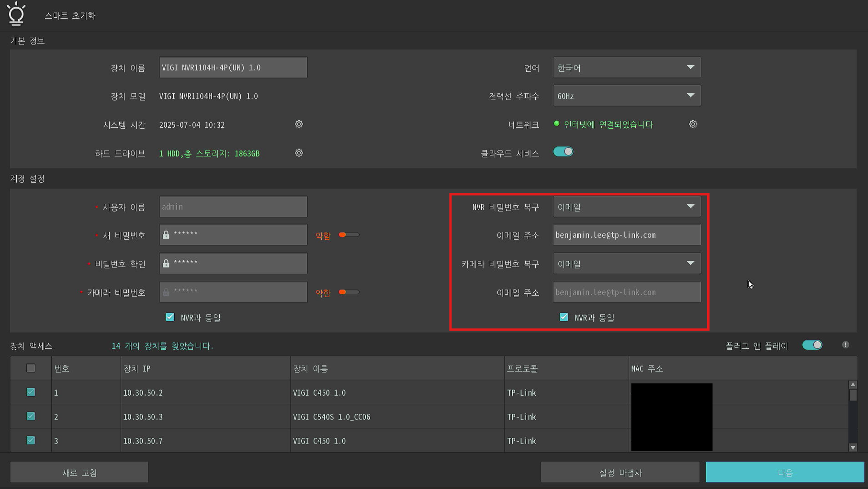Viewport: 868px width, 489px height.
Task: Click the device name input field
Action: 233,67
